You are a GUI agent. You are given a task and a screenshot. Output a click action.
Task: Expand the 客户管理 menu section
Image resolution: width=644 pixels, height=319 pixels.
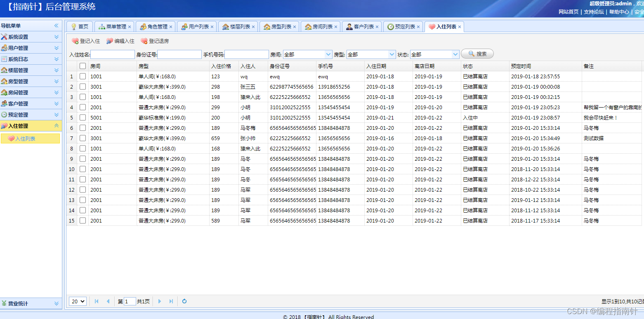pos(31,103)
